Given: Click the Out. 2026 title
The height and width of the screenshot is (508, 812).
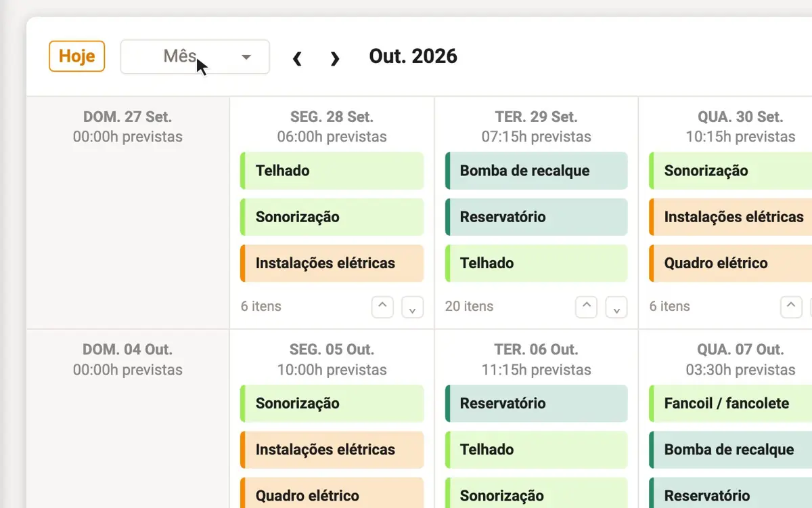Looking at the screenshot, I should pos(413,56).
